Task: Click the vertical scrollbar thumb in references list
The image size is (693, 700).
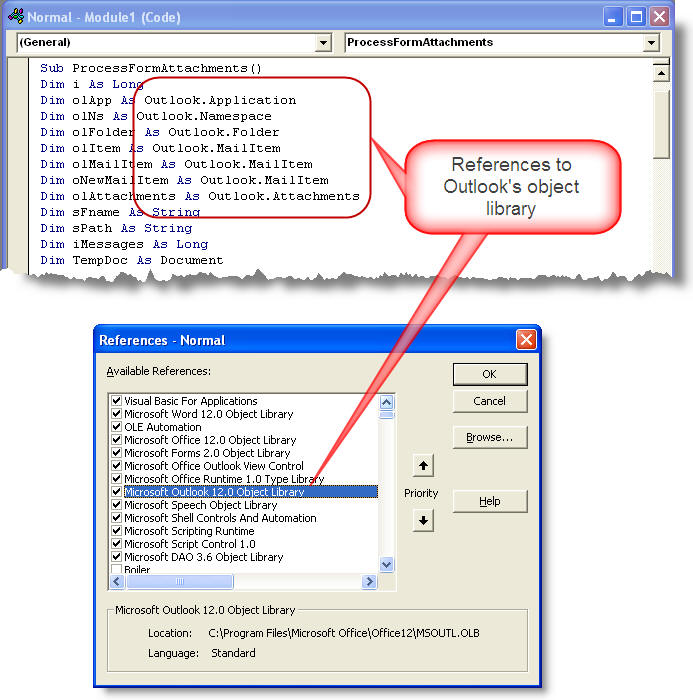Action: click(386, 415)
